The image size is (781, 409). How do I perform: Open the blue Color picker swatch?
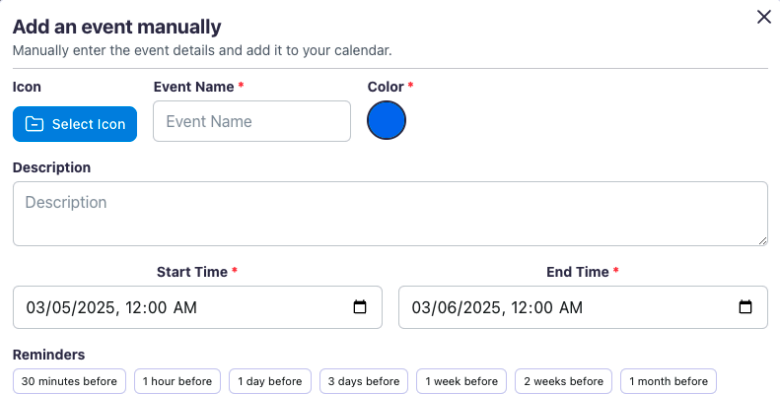coord(387,121)
